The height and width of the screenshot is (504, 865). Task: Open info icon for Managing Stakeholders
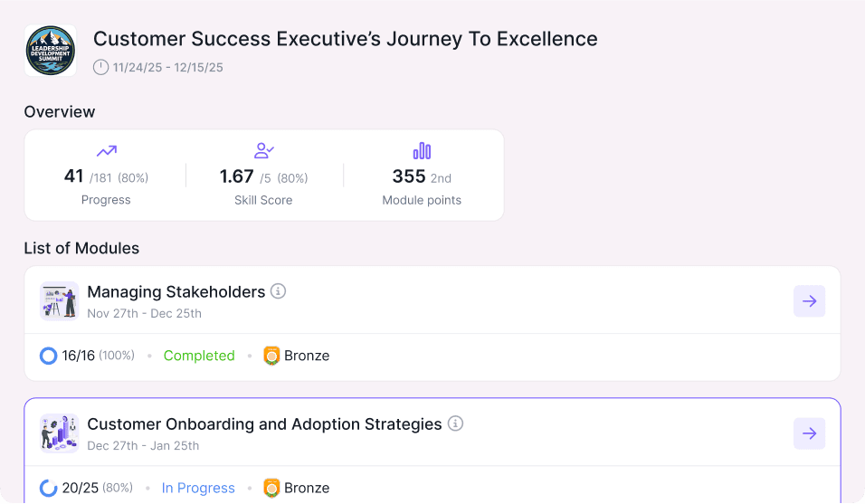pos(279,291)
